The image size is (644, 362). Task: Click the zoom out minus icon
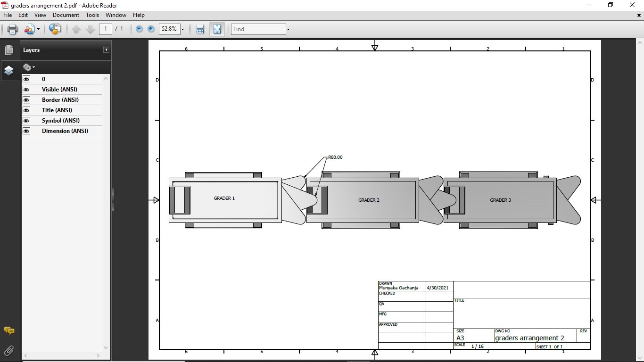click(139, 29)
